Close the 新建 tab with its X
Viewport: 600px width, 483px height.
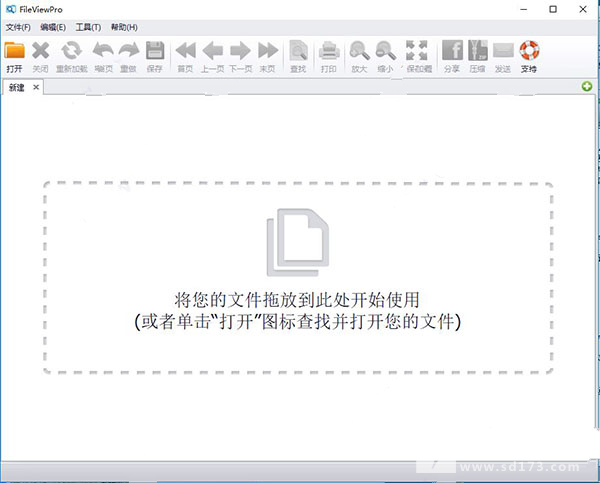click(x=36, y=87)
